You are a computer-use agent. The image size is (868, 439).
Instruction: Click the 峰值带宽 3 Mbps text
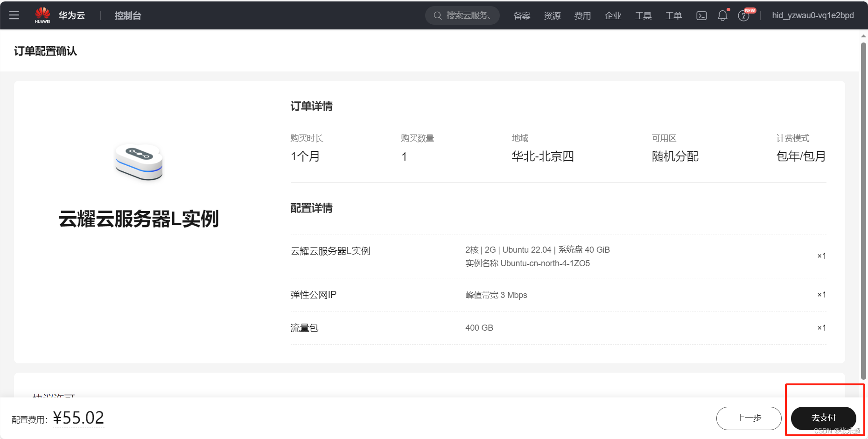click(496, 295)
